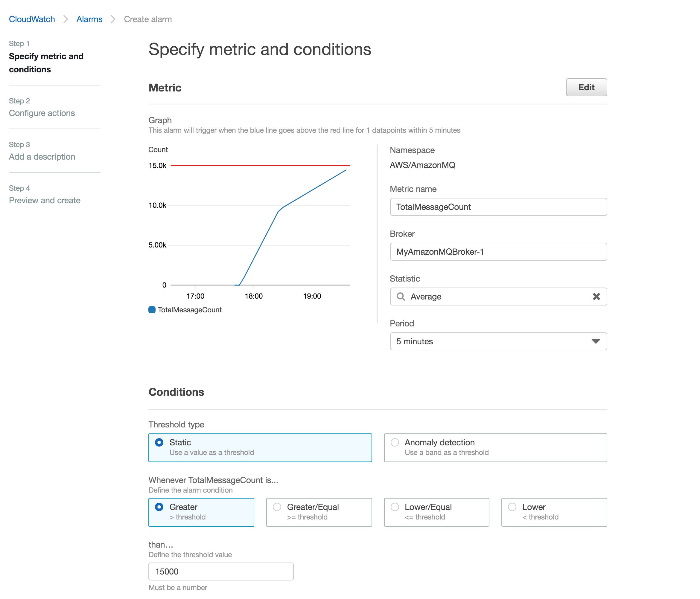Screen dimensions: 700x599
Task: Go to Step 2 Configure actions
Action: coord(42,113)
